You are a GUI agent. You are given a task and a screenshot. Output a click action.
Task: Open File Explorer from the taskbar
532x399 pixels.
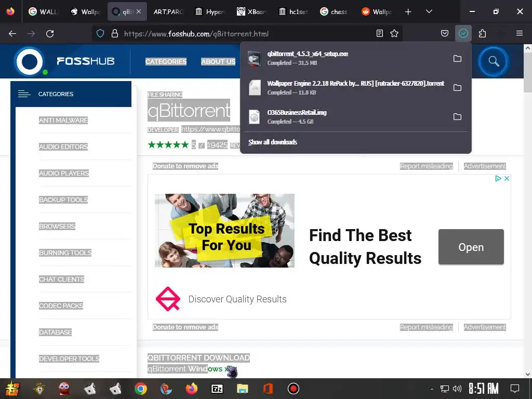click(x=242, y=389)
